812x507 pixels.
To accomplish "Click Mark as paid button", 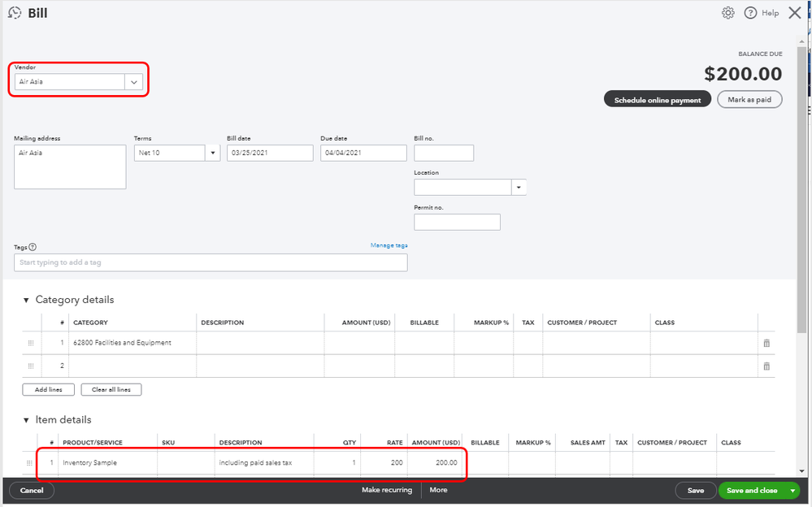I will tap(749, 99).
